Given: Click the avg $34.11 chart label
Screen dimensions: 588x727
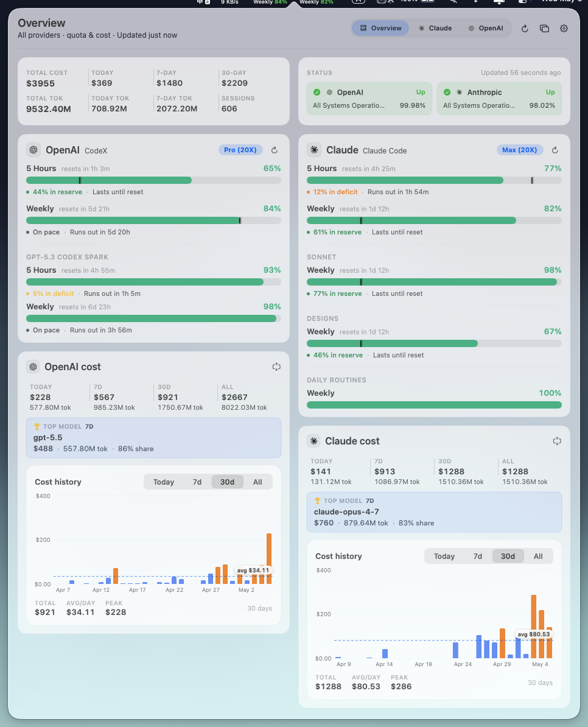Looking at the screenshot, I should pos(253,571).
